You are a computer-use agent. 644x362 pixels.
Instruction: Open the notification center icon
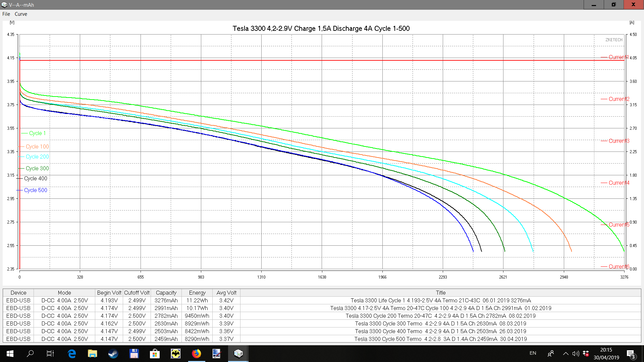pyautogui.click(x=631, y=354)
